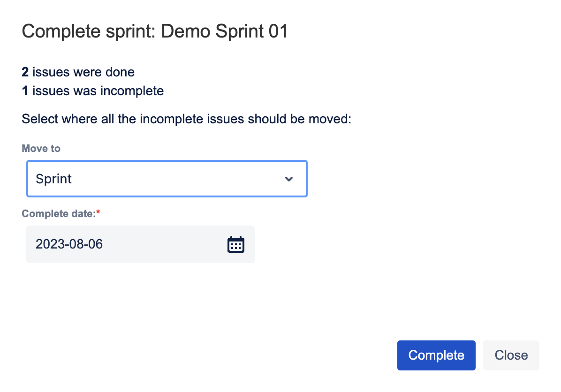Click the "Move to" field label
Viewport: 561px width, 392px height.
coord(41,149)
